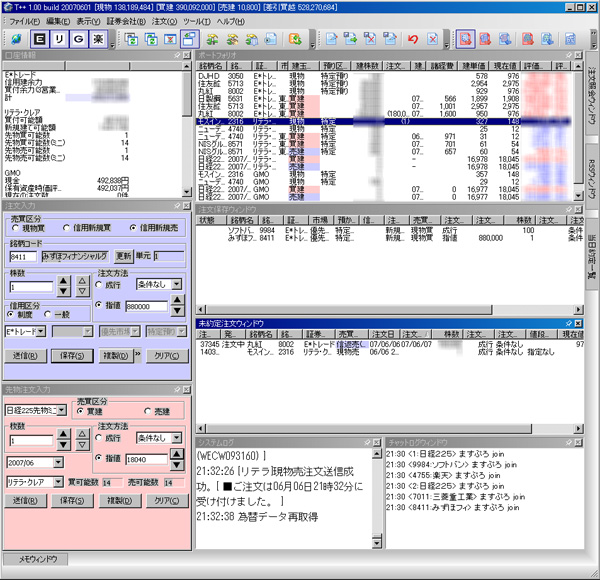
Task: Pin the 注文保存ウィンドウ panel
Action: pyautogui.click(x=569, y=209)
